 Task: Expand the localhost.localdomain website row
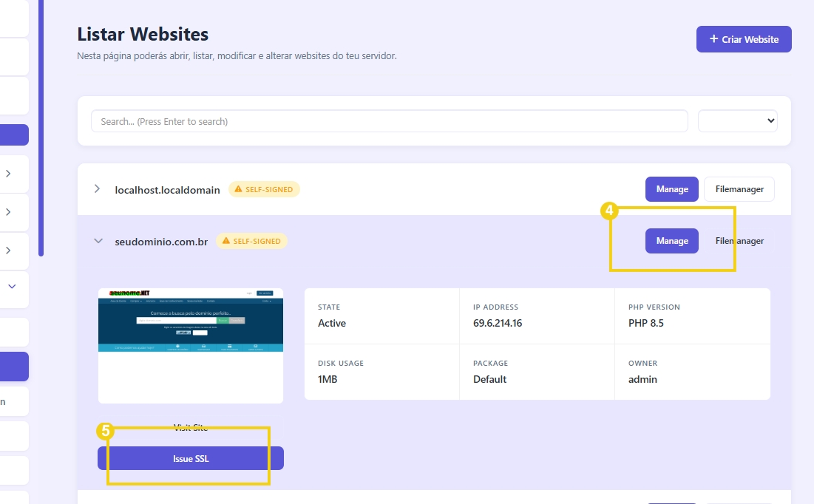pos(97,189)
